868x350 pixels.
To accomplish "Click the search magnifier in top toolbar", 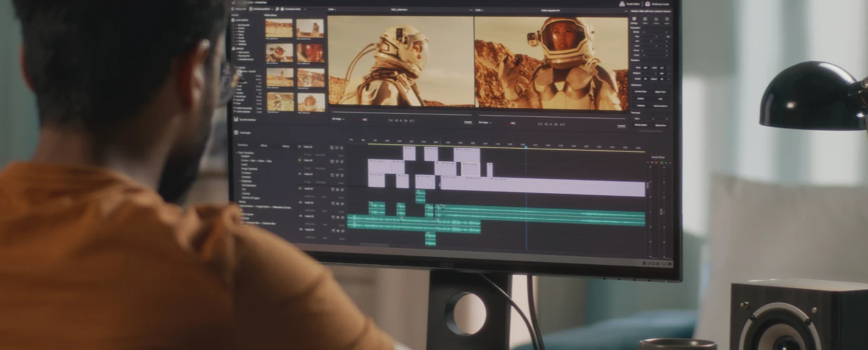I will click(277, 9).
